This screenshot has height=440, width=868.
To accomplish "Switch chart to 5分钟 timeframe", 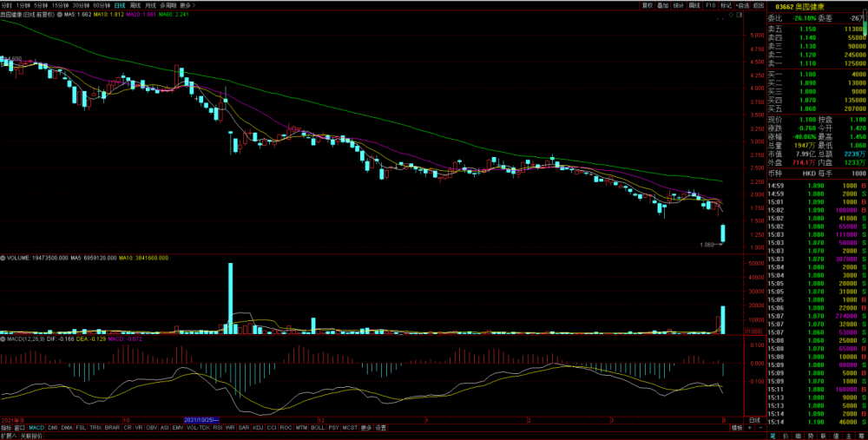I will [x=39, y=5].
